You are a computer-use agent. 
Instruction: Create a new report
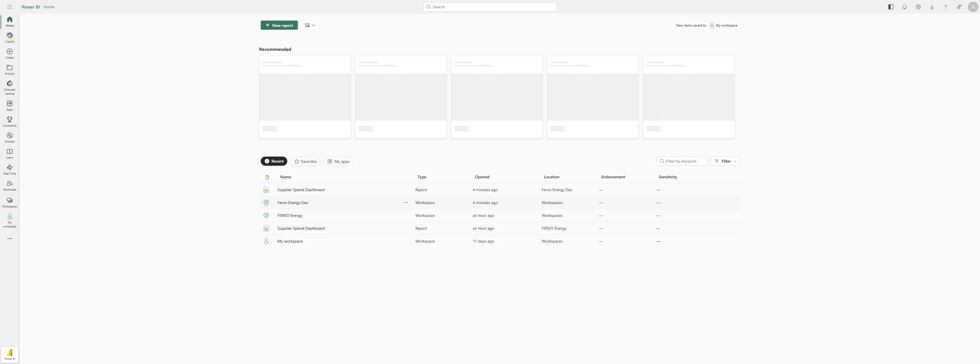click(279, 25)
